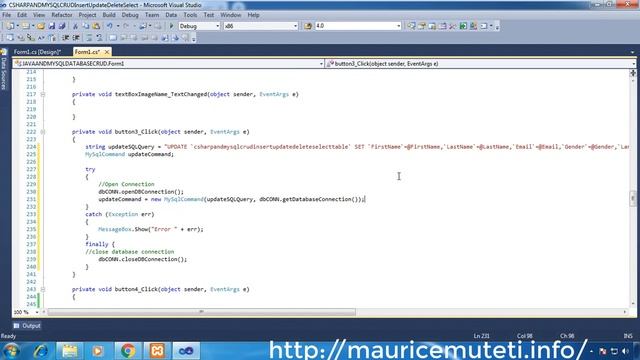Open the Debug menu
The height and width of the screenshot is (360, 640).
point(130,15)
